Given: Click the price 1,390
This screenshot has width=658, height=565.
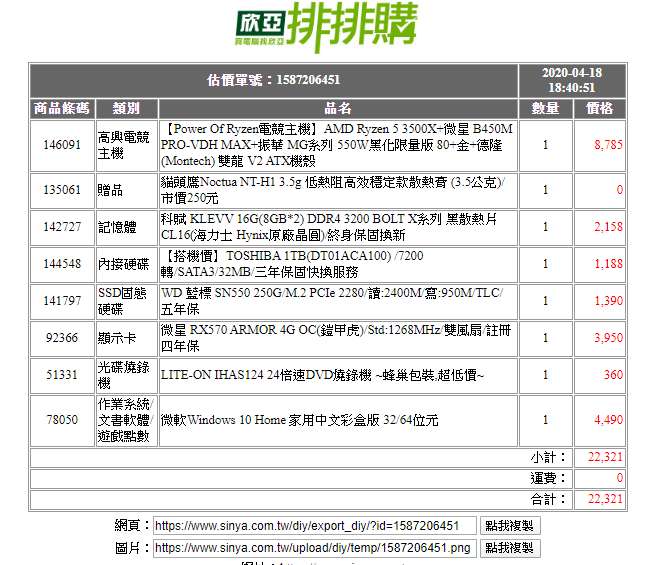Looking at the screenshot, I should (x=608, y=301).
